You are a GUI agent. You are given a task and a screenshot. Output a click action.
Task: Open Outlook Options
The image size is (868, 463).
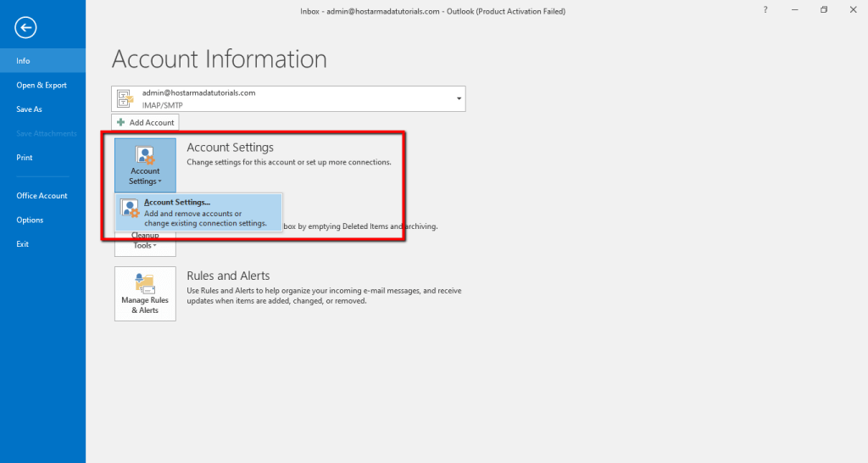(42, 220)
